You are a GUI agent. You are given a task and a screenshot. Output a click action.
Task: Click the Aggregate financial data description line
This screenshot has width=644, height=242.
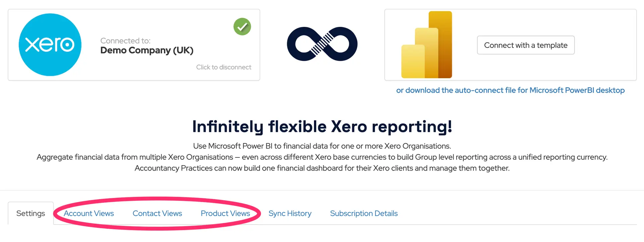point(322,157)
